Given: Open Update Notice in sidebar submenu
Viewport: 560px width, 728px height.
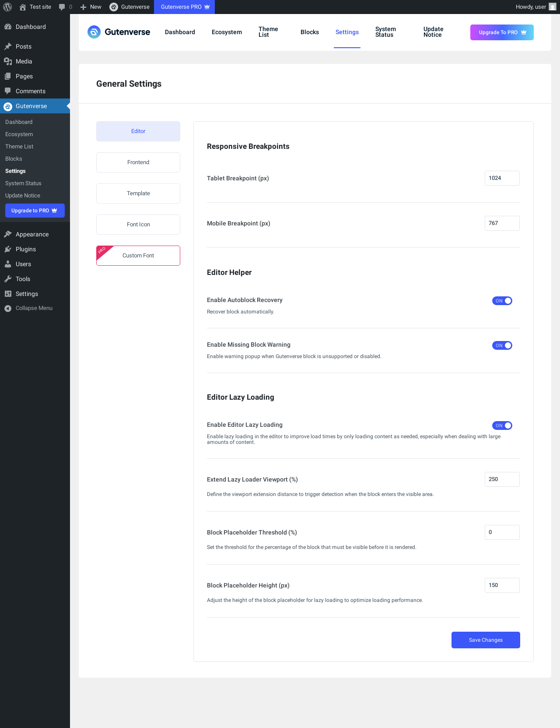Looking at the screenshot, I should pyautogui.click(x=23, y=196).
